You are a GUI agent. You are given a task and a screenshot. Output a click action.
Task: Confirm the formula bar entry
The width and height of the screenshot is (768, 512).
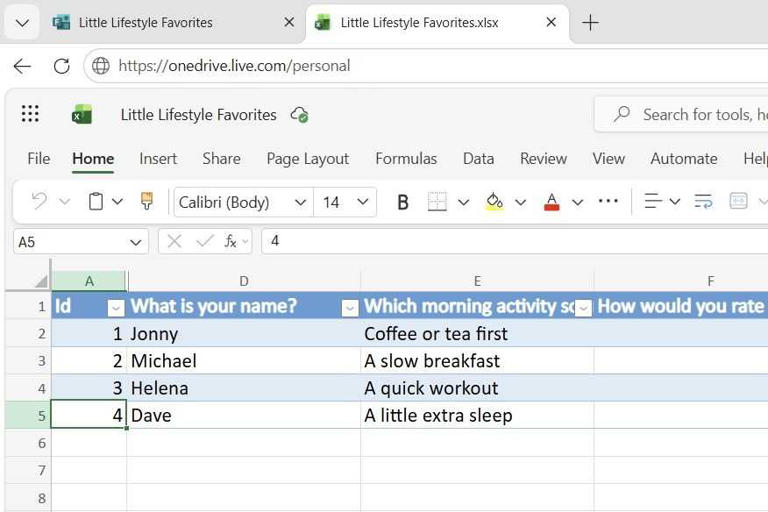[205, 241]
